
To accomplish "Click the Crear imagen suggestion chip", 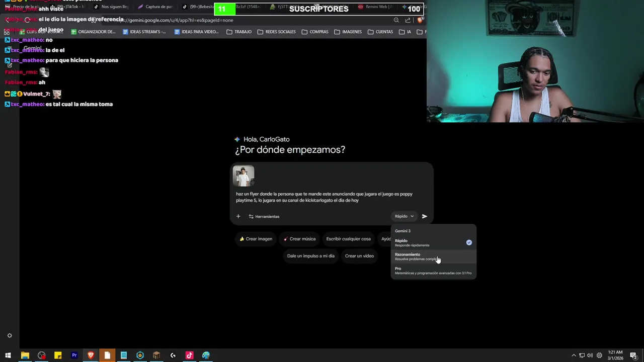I will (x=256, y=239).
